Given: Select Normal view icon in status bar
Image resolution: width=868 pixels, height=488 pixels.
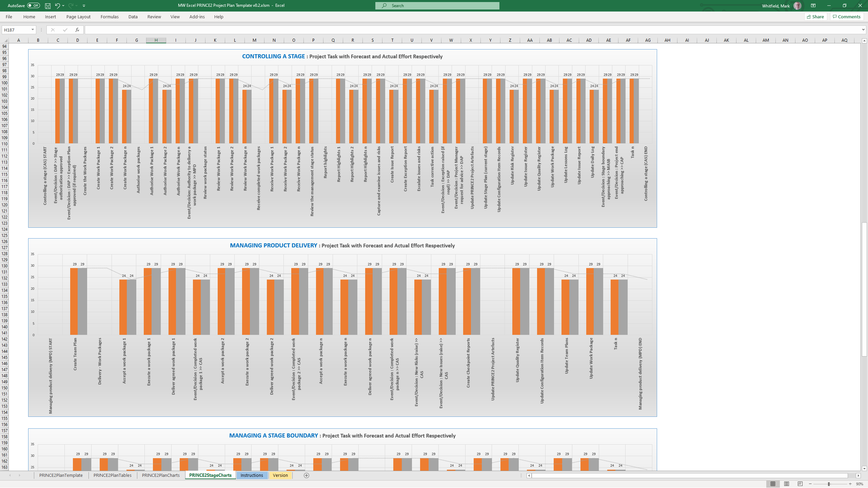Looking at the screenshot, I should tap(773, 484).
